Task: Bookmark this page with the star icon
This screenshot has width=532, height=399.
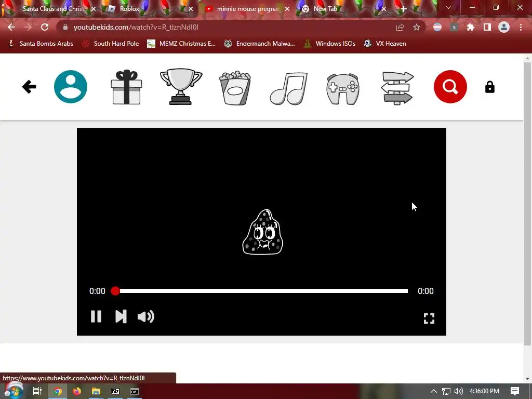Action: point(417,28)
